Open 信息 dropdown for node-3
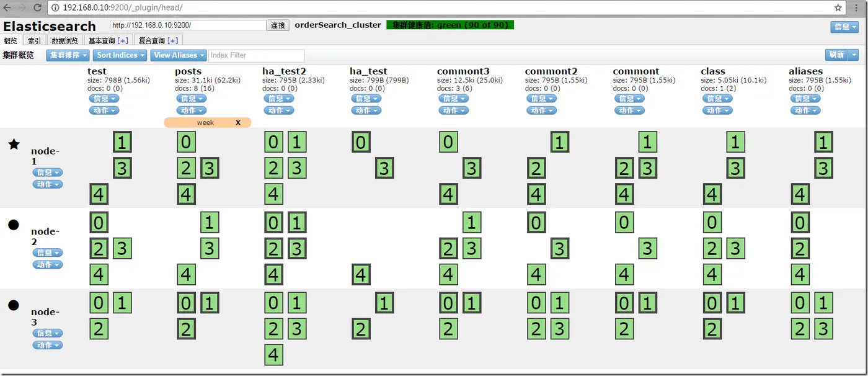The width and height of the screenshot is (868, 376). [x=48, y=333]
